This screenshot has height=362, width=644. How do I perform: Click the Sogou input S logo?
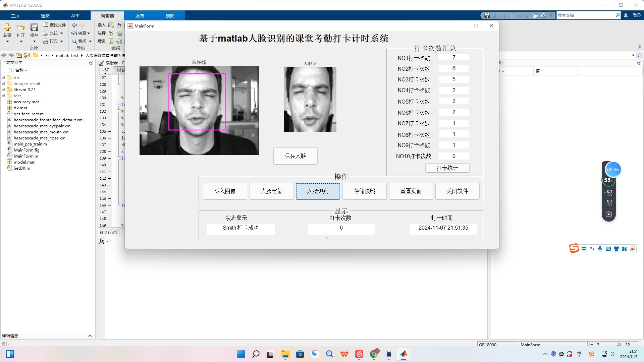click(x=574, y=248)
